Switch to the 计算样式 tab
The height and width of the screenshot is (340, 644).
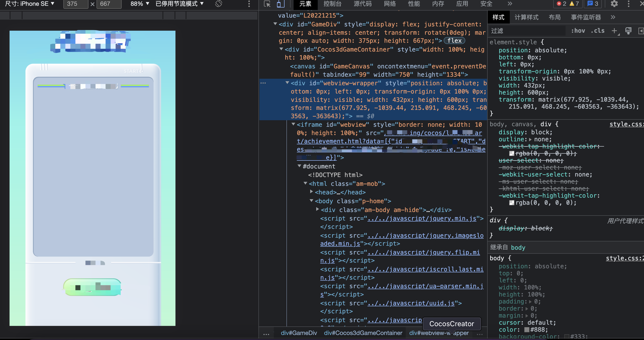click(526, 17)
